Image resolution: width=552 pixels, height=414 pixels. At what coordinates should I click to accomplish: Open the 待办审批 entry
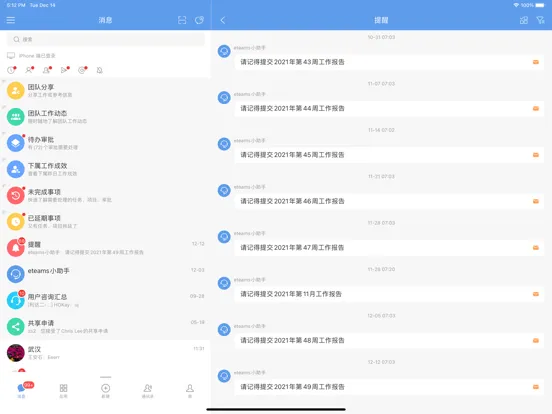(x=106, y=143)
